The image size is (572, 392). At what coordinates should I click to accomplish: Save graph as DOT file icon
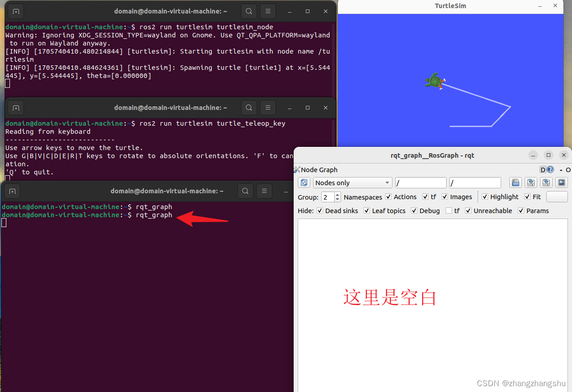[x=531, y=182]
